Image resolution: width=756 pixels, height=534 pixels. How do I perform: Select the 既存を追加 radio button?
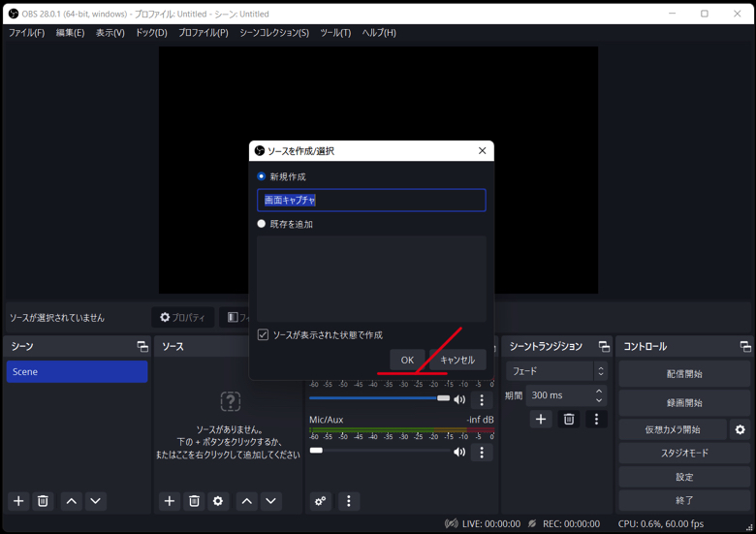pos(262,224)
